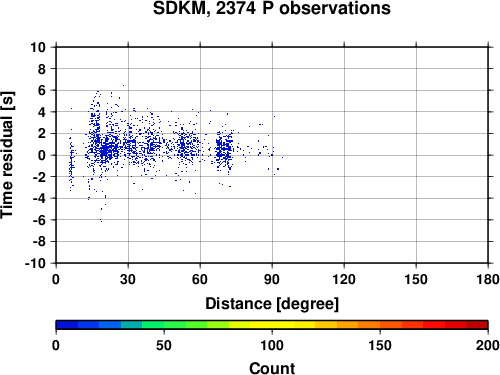Click y-axis tick label '-10'

click(35, 263)
